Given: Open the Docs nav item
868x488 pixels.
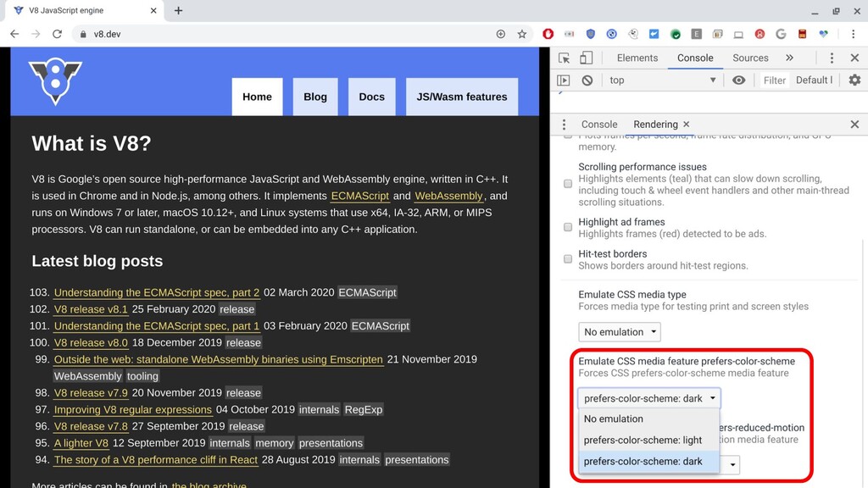Looking at the screenshot, I should pos(371,97).
